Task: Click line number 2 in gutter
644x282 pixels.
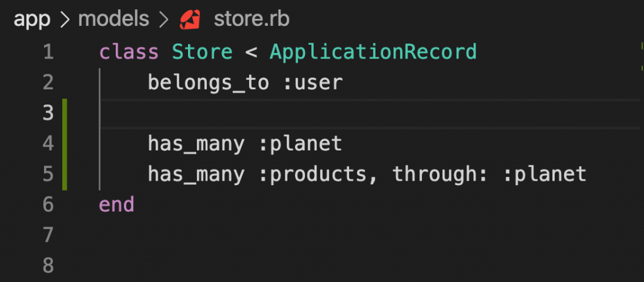Action: pos(48,82)
